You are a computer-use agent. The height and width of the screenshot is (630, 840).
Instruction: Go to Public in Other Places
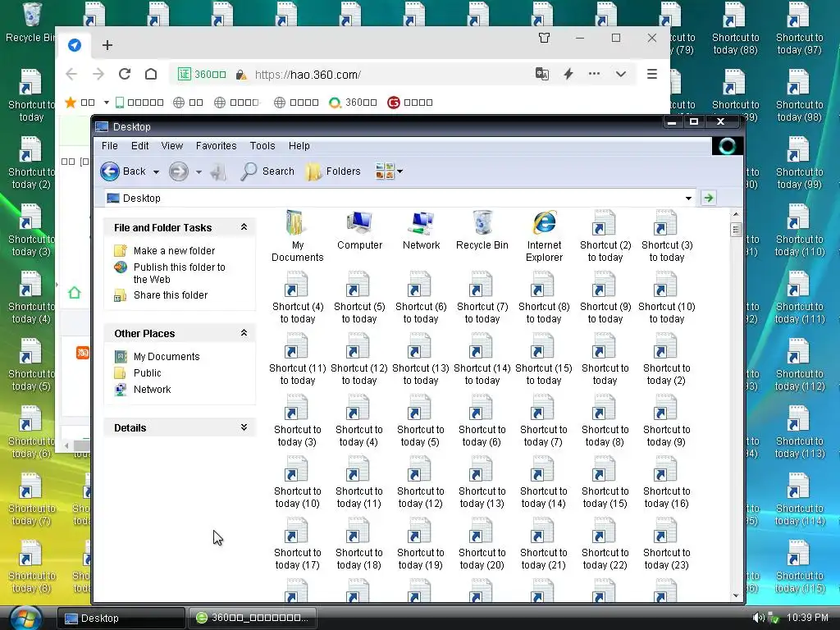point(148,373)
